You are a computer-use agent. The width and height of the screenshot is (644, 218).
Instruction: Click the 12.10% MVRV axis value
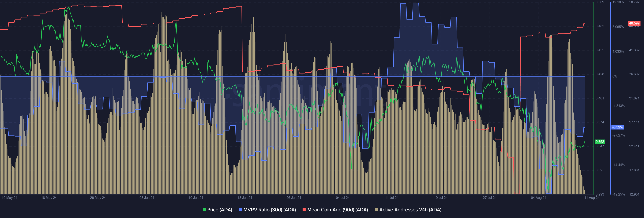(618, 2)
